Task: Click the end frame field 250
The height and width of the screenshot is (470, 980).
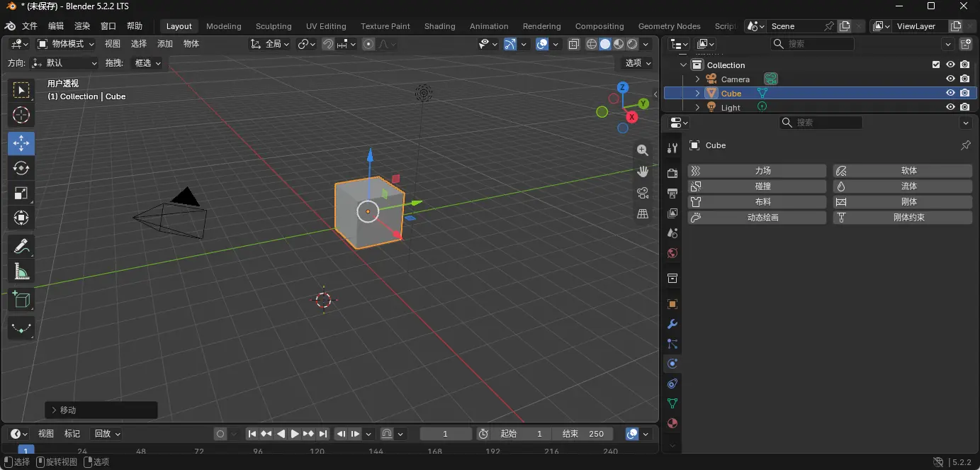Action: (584, 434)
